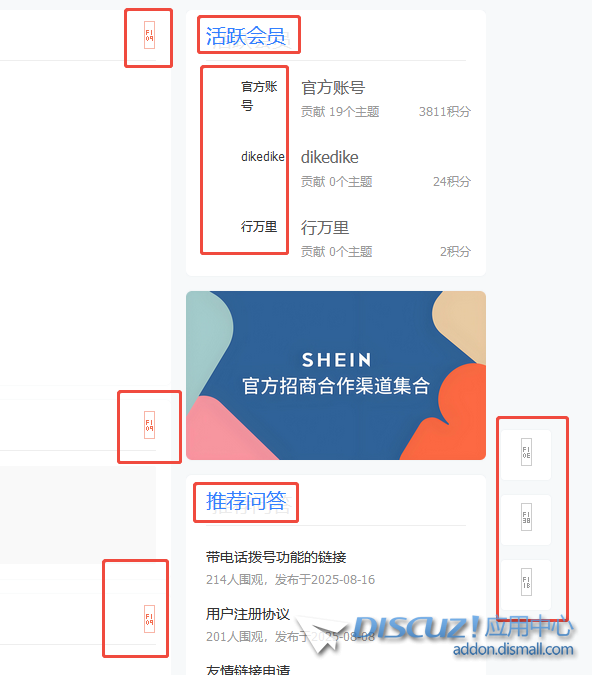Open the dikedike avatar image
Viewport: 592px width, 675px height.
pos(263,156)
